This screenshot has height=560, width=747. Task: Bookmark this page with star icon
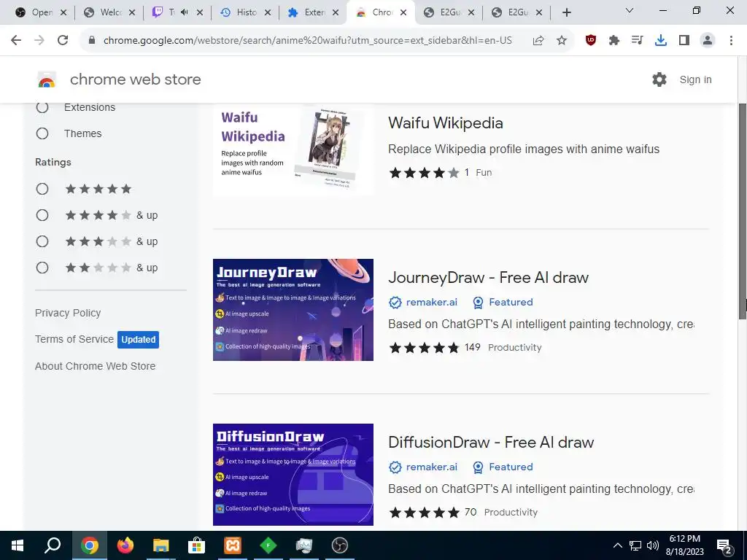(x=562, y=41)
